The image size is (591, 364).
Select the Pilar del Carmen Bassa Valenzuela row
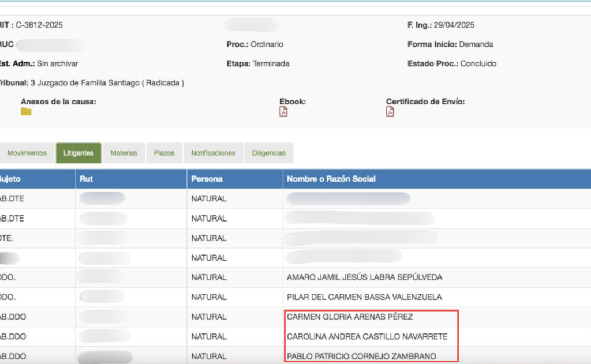[x=364, y=297]
